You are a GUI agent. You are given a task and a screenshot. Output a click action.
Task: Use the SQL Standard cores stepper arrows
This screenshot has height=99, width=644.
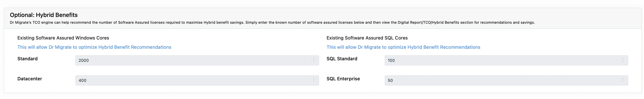point(623,60)
